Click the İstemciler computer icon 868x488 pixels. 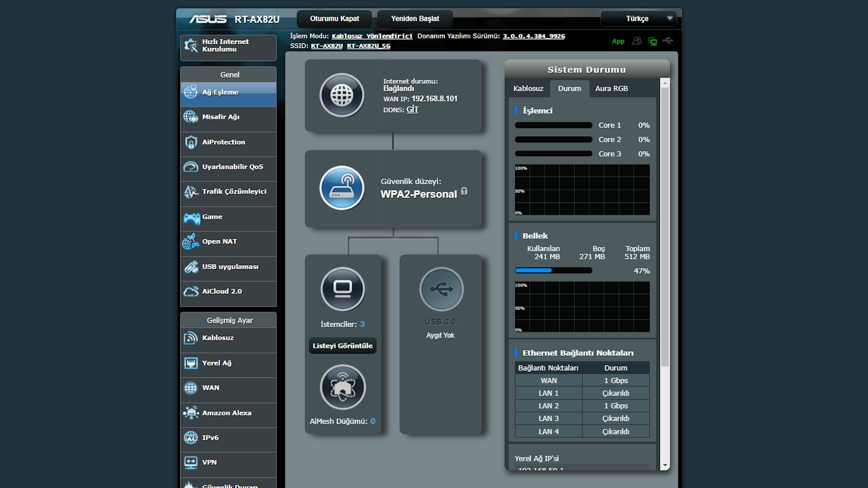[342, 289]
